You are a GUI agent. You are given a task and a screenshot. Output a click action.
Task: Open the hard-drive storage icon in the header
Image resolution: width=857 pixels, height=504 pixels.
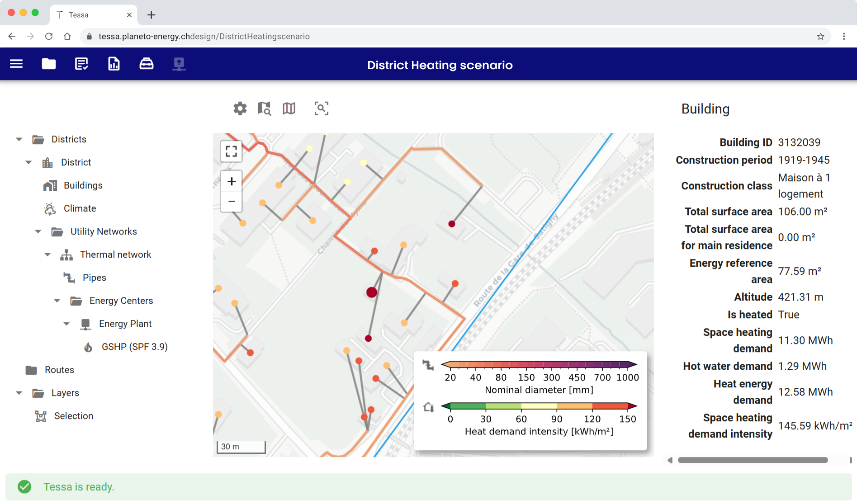click(146, 64)
